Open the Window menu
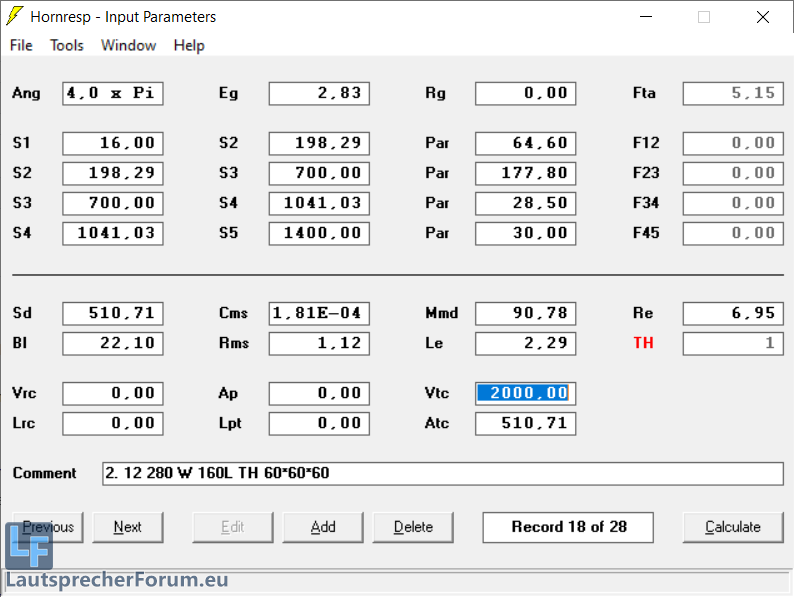The width and height of the screenshot is (794, 597). [128, 45]
